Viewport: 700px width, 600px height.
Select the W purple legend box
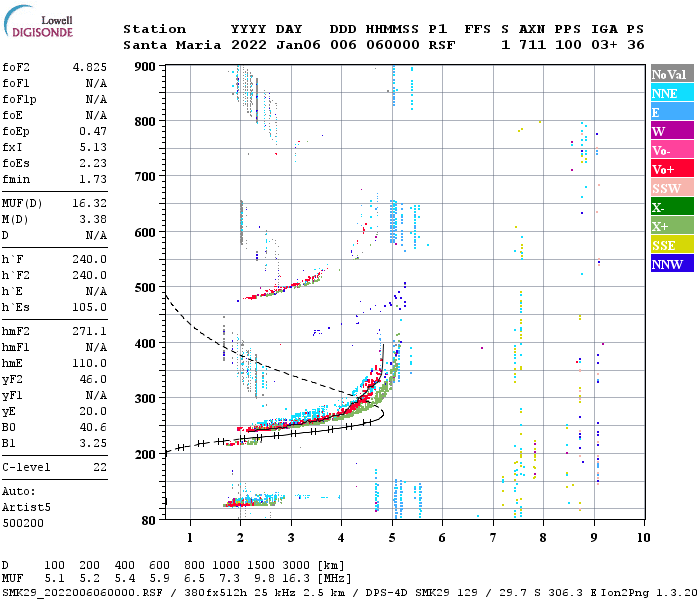click(x=671, y=131)
